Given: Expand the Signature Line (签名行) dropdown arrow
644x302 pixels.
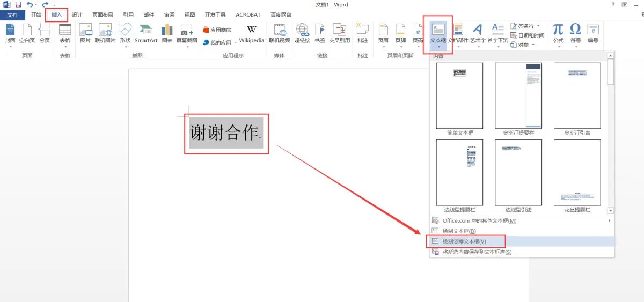Looking at the screenshot, I should [x=538, y=26].
